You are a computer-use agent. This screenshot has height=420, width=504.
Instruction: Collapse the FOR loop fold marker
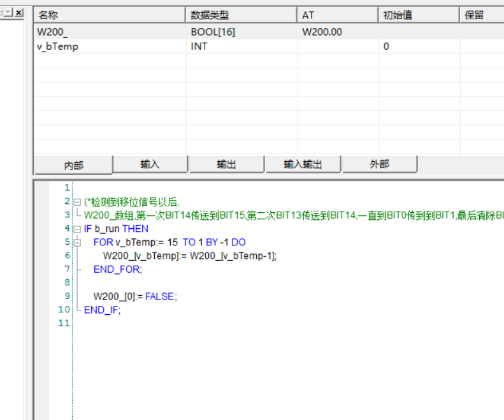coord(77,242)
